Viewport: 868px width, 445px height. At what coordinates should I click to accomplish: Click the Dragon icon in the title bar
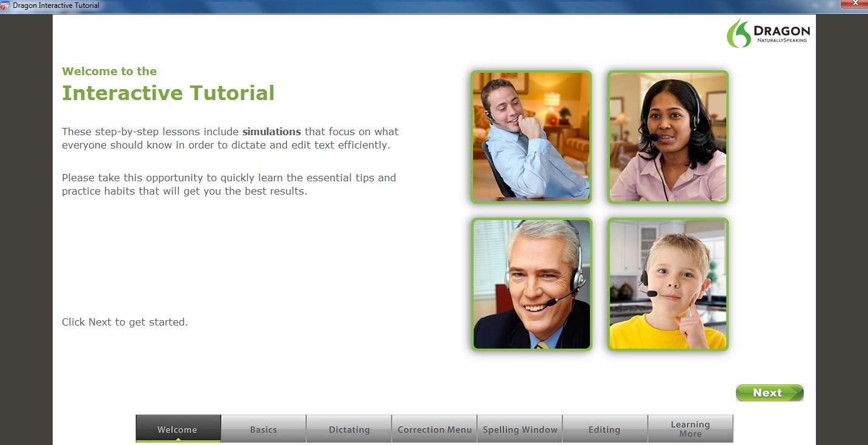point(6,5)
